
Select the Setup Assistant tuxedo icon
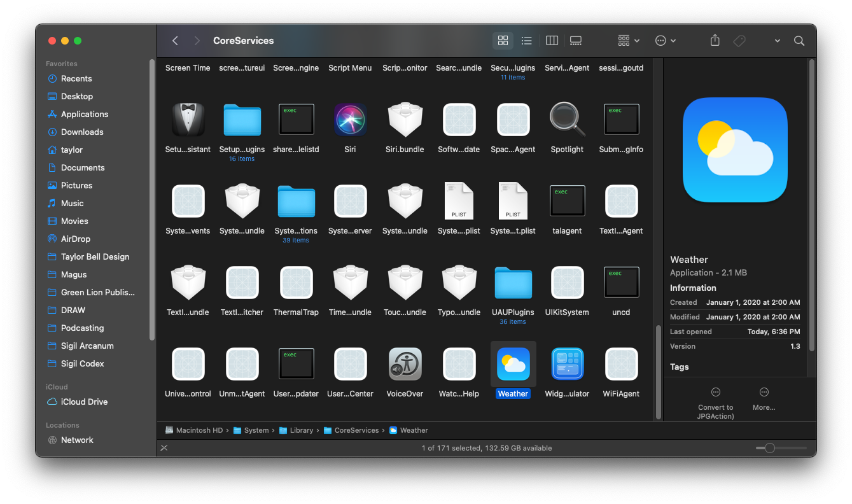click(188, 120)
